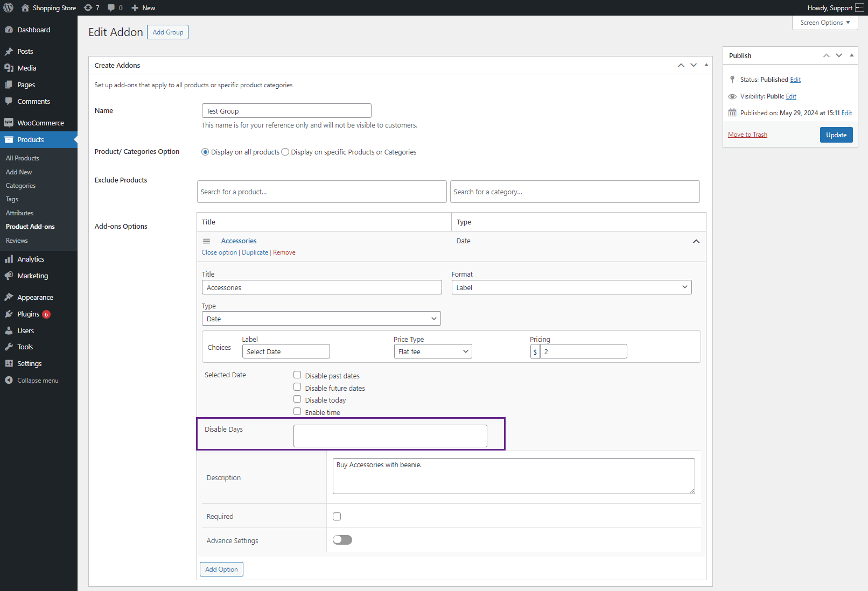Open All Products submenu item
868x591 pixels.
23,158
